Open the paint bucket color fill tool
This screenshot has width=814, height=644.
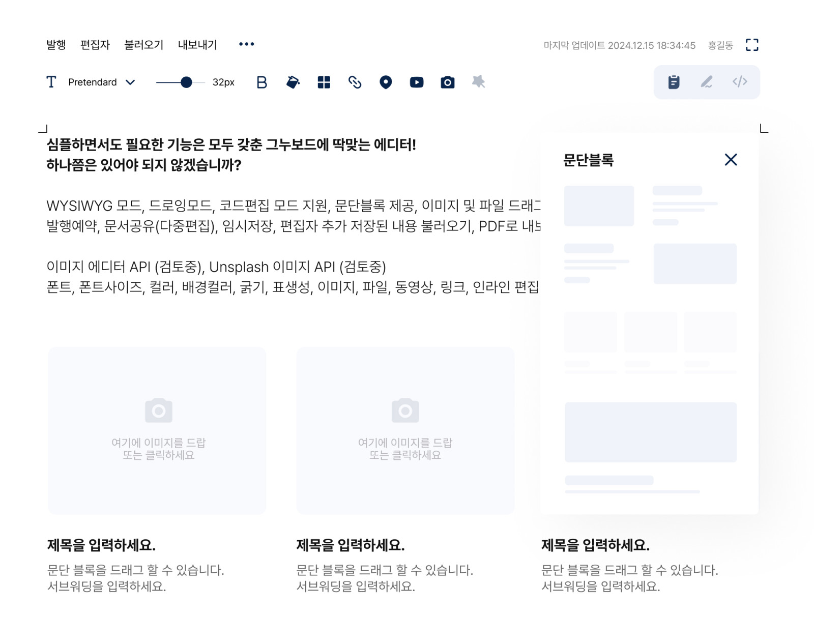(293, 82)
